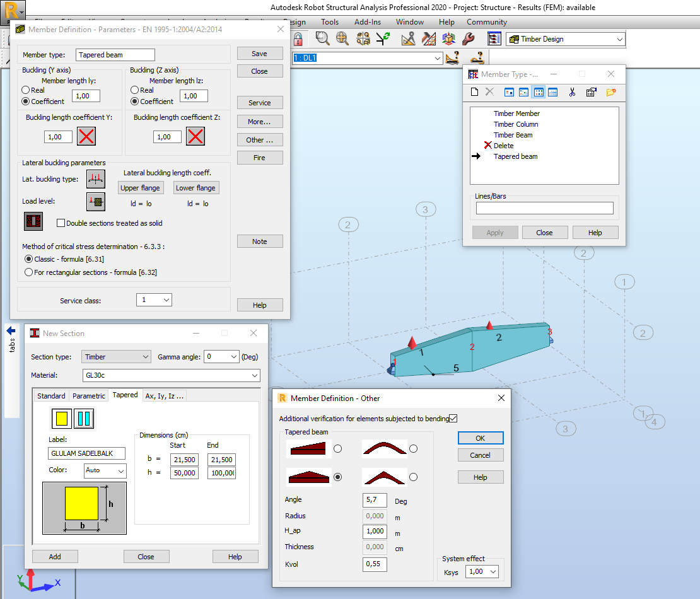Select Classic formula 6.31 radio button
The image size is (700, 599).
point(29,259)
